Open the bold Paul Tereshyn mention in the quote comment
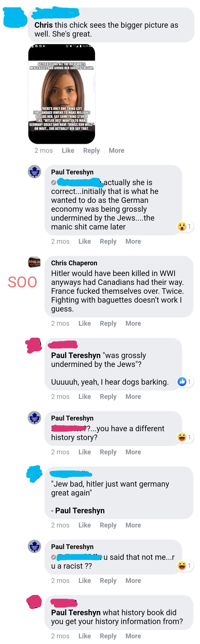 point(80,510)
